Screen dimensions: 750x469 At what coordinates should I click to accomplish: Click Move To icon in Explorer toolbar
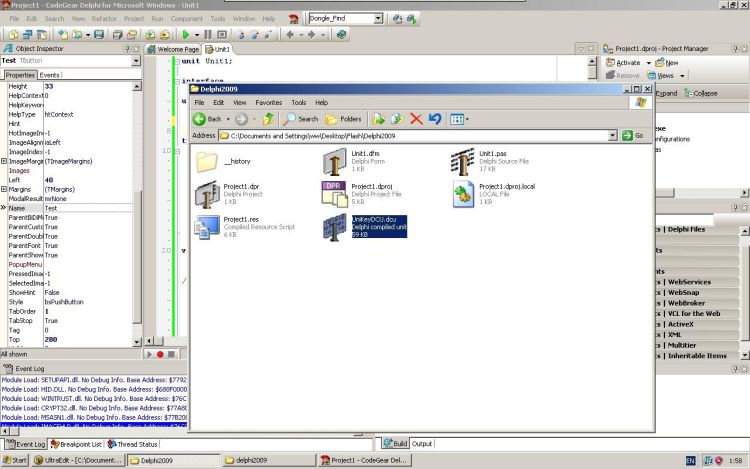[x=378, y=119]
